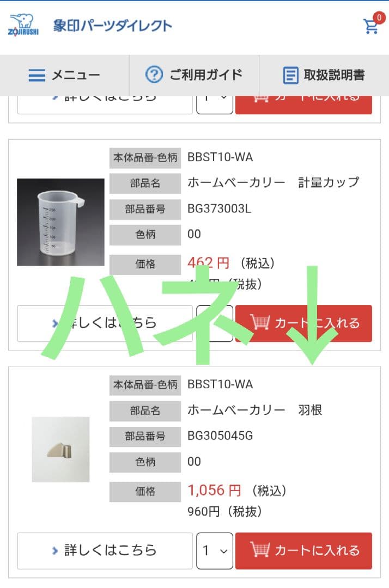Open the 象印パーツダイレクト home link
The image size is (389, 588).
click(x=113, y=26)
